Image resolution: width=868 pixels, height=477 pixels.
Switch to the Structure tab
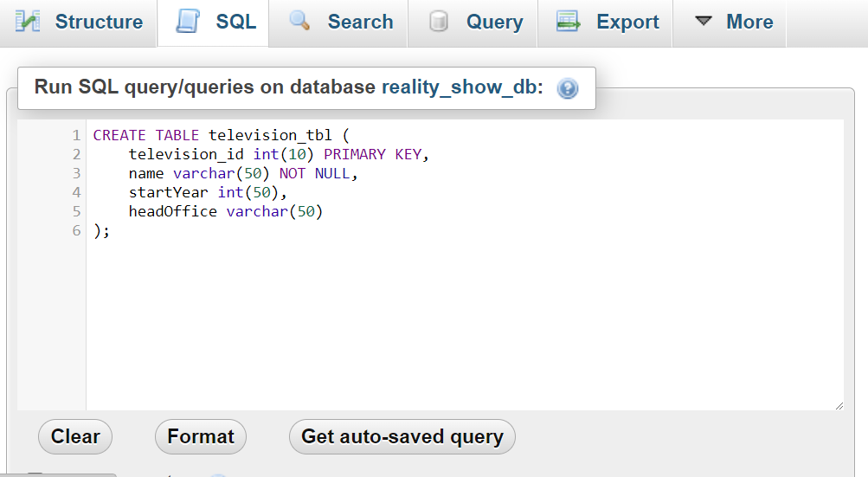(x=79, y=23)
